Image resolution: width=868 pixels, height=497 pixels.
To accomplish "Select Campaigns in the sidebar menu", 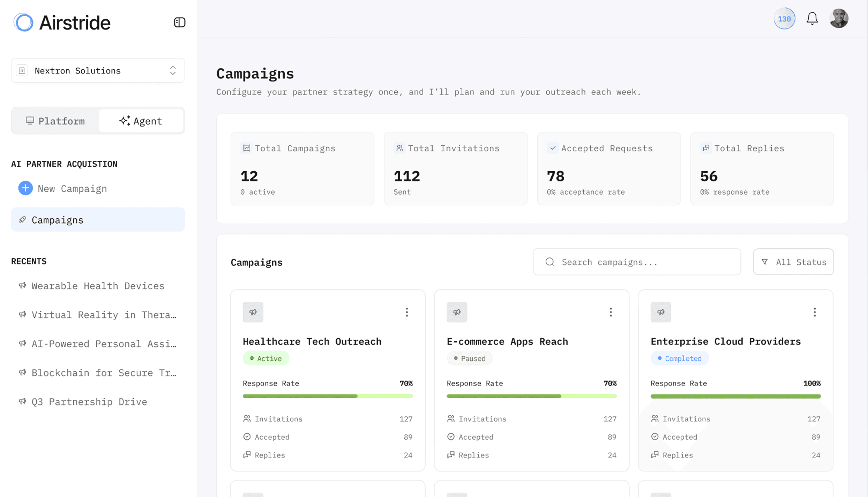I will [x=98, y=220].
